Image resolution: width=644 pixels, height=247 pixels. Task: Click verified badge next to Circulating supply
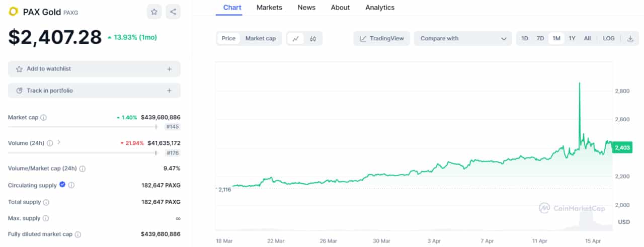pyautogui.click(x=62, y=185)
